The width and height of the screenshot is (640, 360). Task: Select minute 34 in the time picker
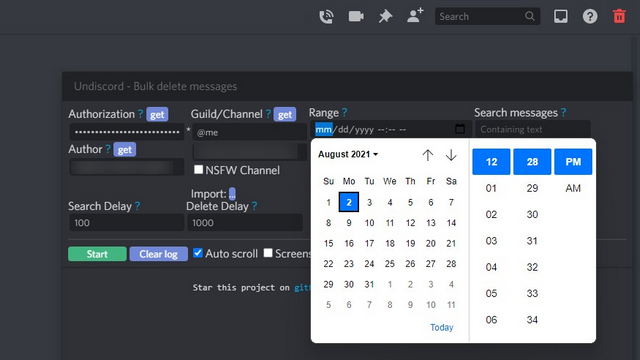click(532, 320)
